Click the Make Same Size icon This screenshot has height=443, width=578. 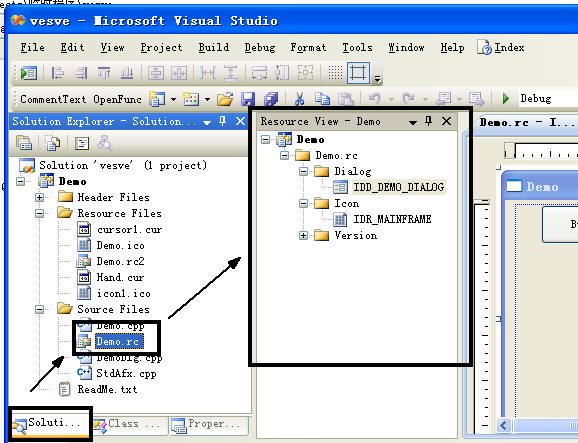pos(306,73)
